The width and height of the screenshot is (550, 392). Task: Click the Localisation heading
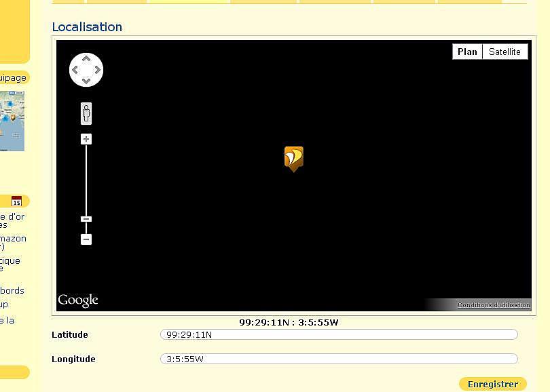[x=87, y=27]
